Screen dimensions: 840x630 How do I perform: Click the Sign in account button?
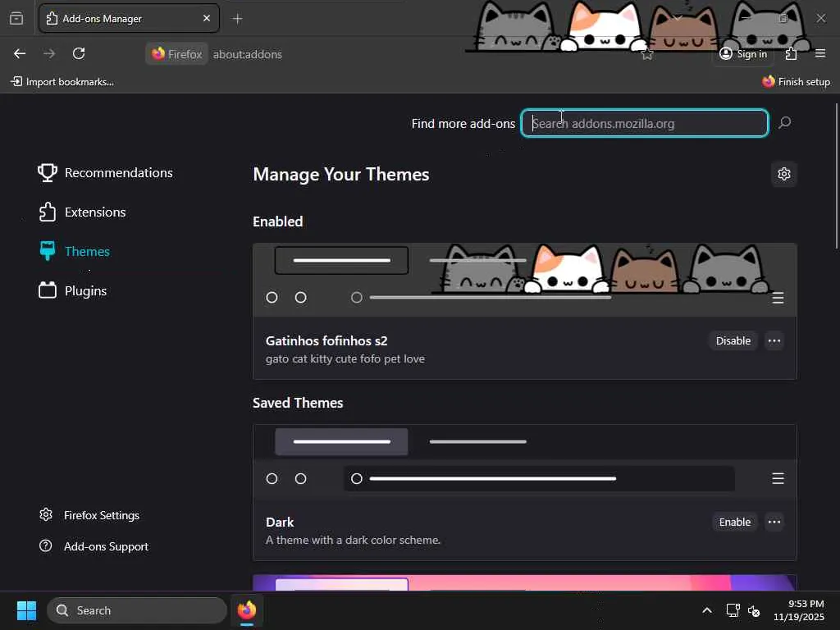[743, 53]
